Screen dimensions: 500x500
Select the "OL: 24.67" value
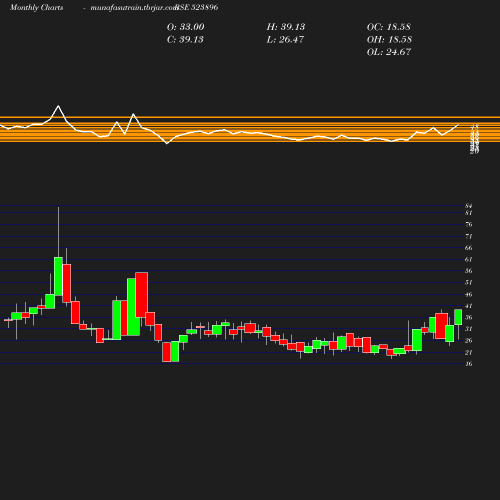click(389, 52)
